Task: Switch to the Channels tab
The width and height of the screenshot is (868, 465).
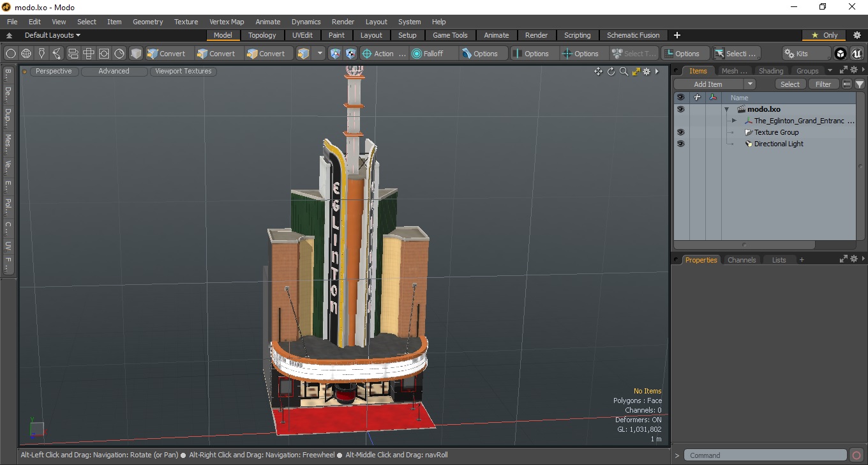Action: click(741, 260)
